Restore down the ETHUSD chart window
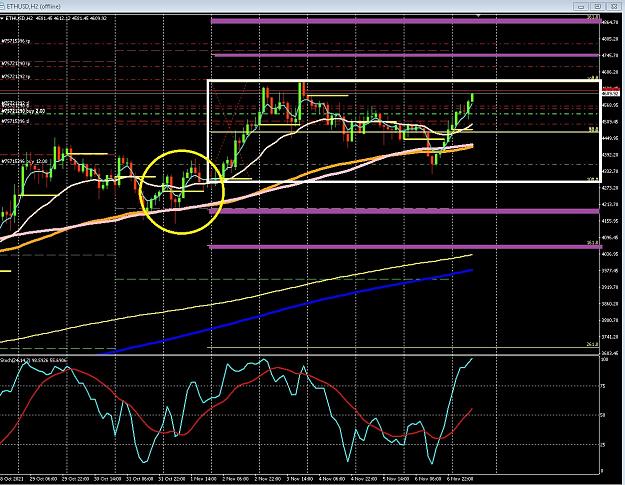625x485 pixels. pyautogui.click(x=597, y=6)
